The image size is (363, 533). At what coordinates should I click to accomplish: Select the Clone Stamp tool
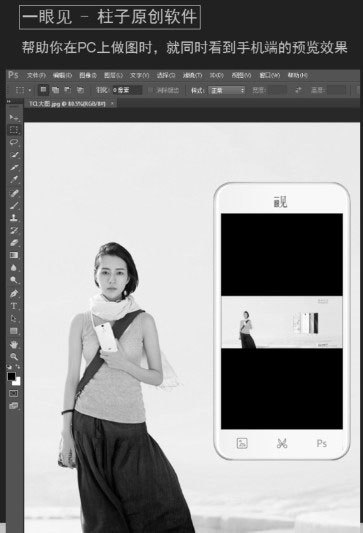point(14,218)
